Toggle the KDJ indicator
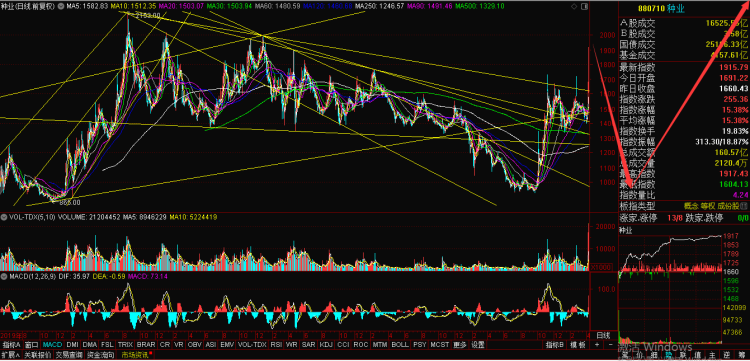This screenshot has width=750, height=361. tap(326, 344)
